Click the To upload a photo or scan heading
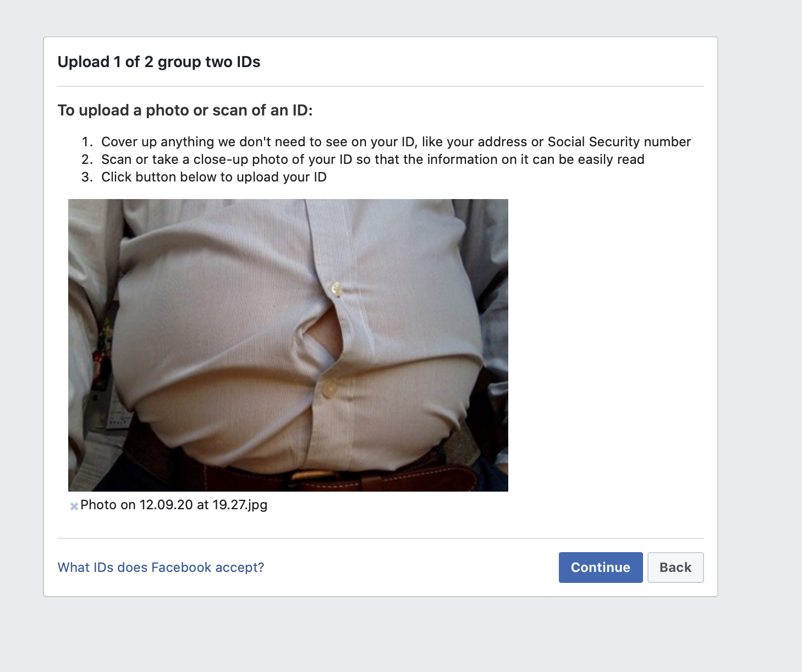 pos(185,111)
